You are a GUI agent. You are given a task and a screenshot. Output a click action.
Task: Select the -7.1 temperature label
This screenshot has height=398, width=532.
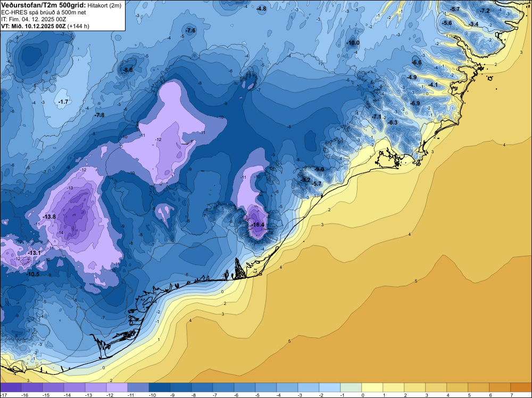377,117
